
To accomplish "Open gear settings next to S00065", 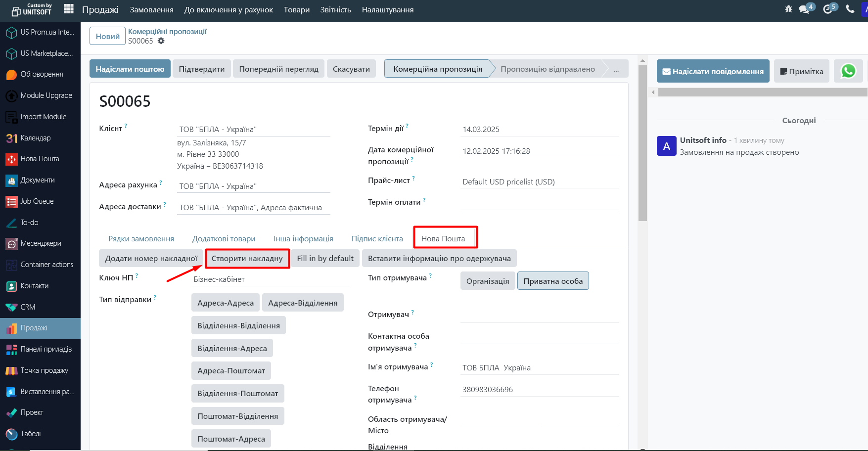I will coord(161,41).
